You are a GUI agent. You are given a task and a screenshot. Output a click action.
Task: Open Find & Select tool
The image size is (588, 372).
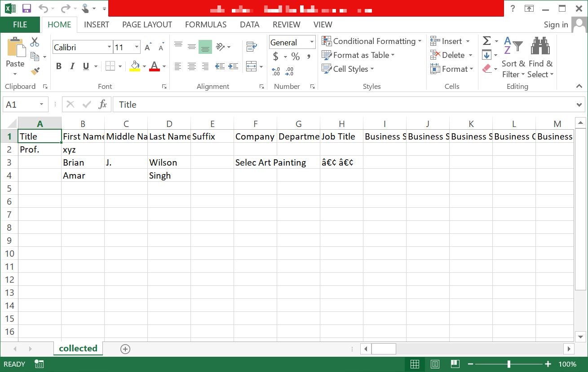539,57
